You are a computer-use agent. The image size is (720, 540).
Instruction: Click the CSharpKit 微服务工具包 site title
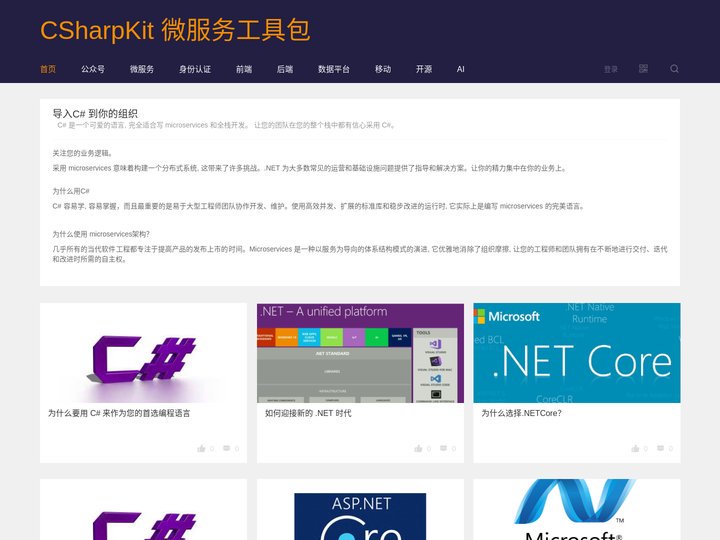click(x=175, y=30)
